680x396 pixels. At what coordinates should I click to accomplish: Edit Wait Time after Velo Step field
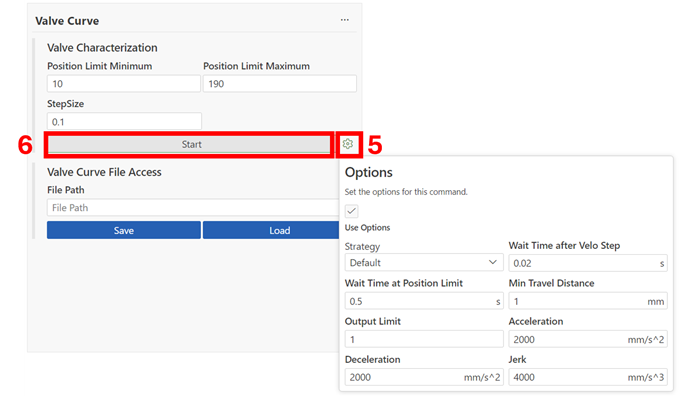588,263
